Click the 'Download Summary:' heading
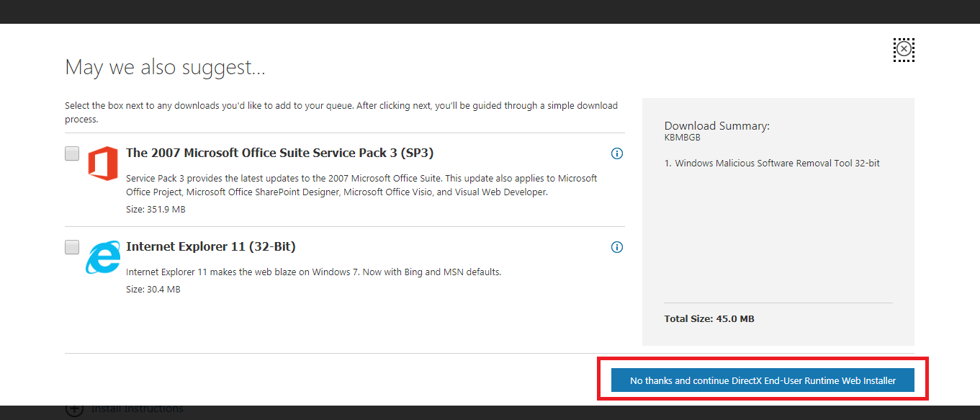 click(x=717, y=125)
